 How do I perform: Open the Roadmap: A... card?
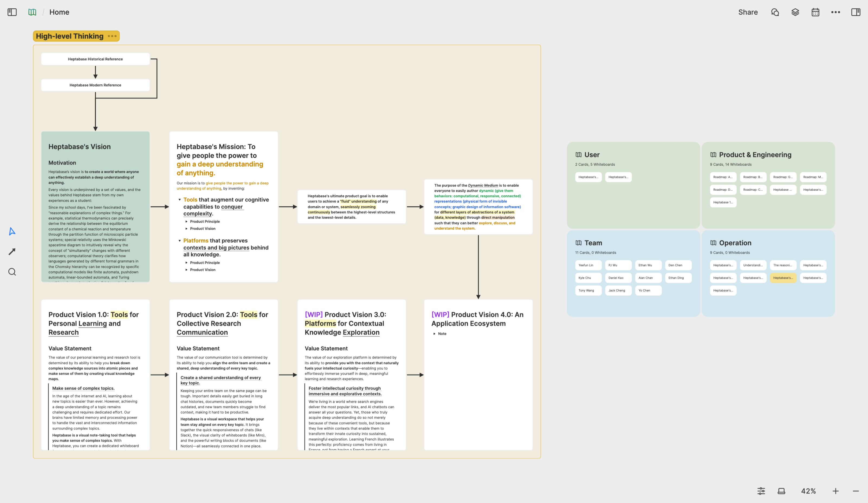[x=723, y=177]
